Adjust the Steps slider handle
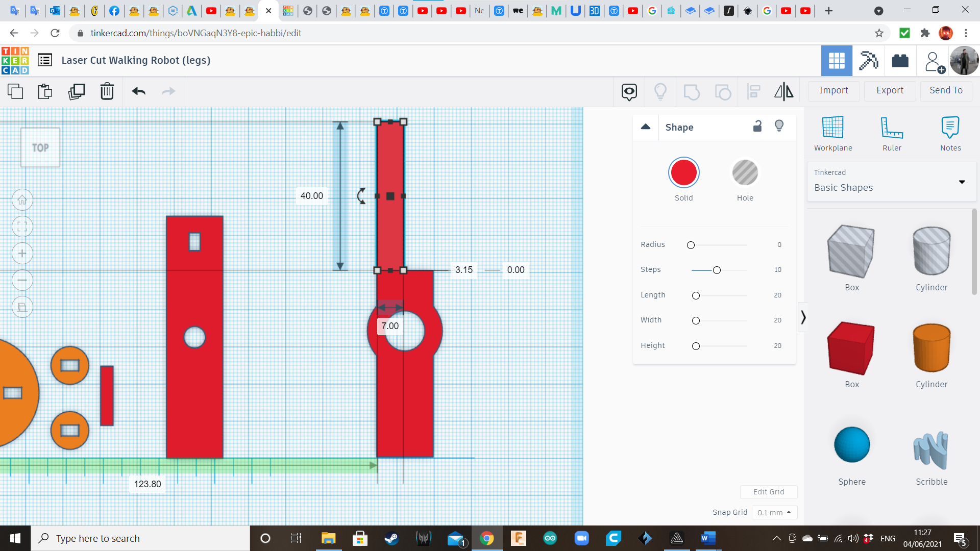The image size is (980, 551). point(717,270)
